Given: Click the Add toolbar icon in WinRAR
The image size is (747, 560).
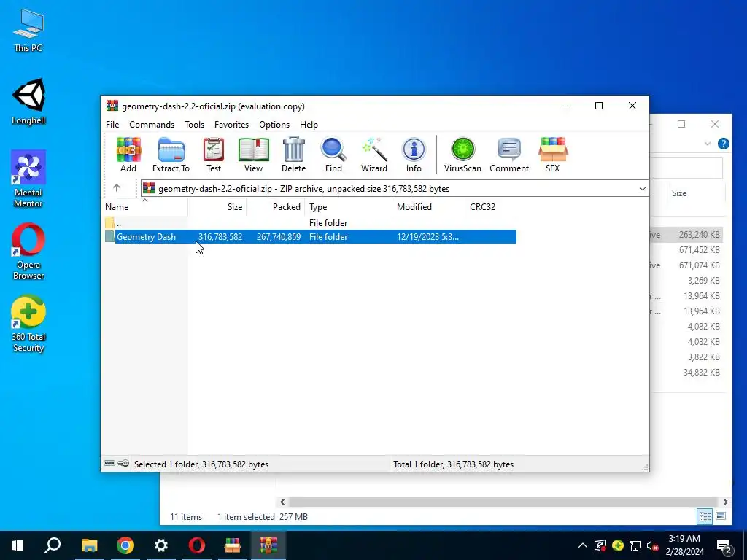Looking at the screenshot, I should pyautogui.click(x=128, y=155).
